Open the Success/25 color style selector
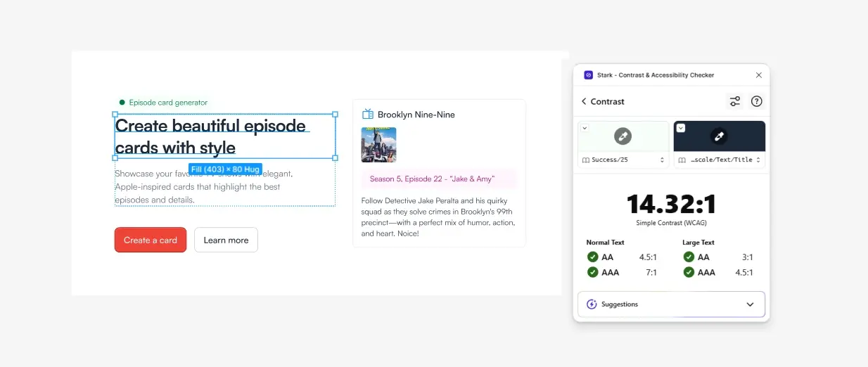This screenshot has width=868, height=367. coord(623,160)
